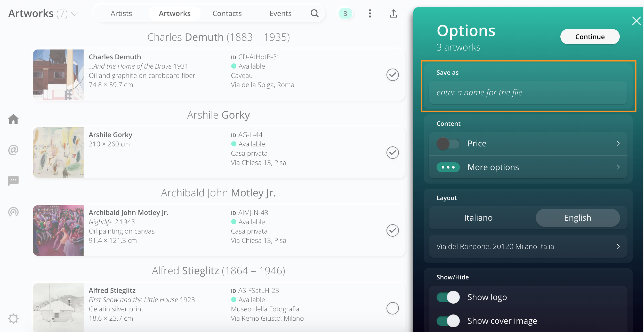Screen dimensions: 644x332
Task: Open the Via del Rondone address row
Action: pos(528,246)
